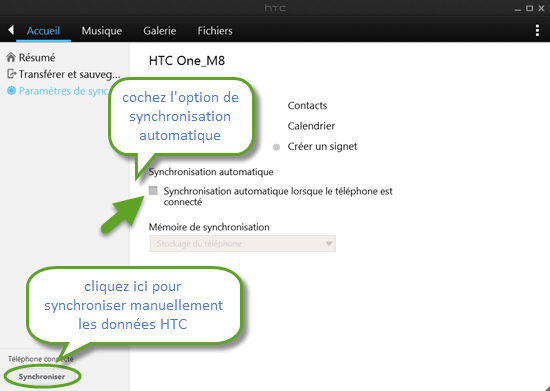Image resolution: width=550 pixels, height=391 pixels.
Task: Click the Créer un signet option
Action: click(x=322, y=147)
